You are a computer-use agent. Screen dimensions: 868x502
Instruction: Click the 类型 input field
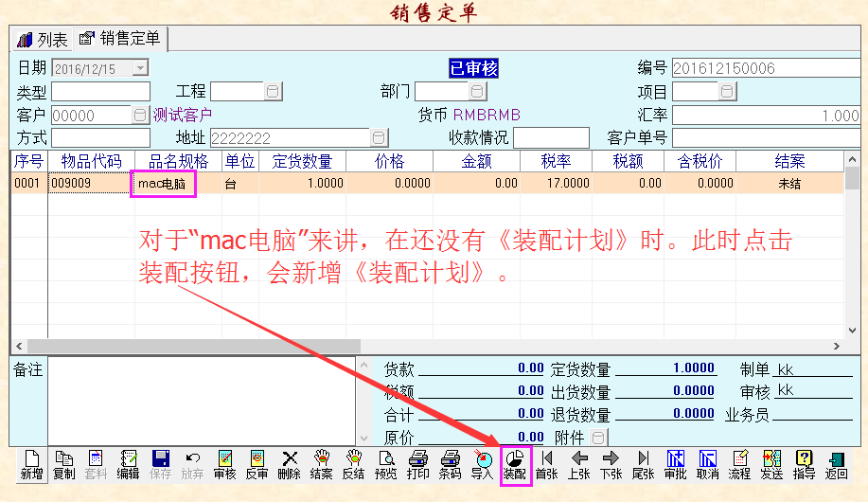tap(100, 92)
